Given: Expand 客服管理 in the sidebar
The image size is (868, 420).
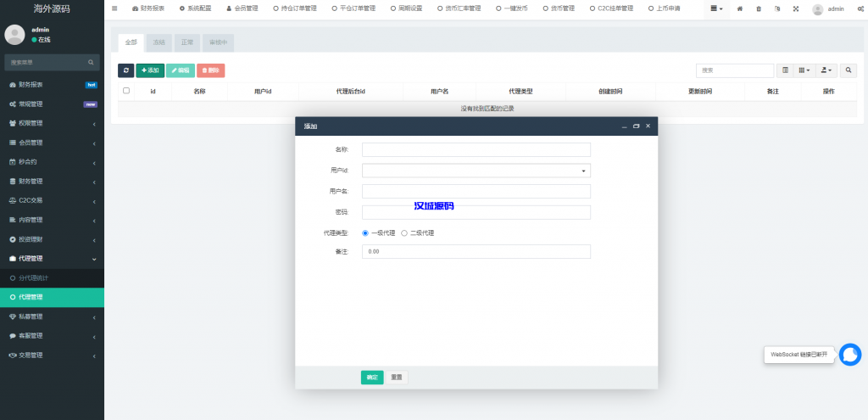Looking at the screenshot, I should (52, 336).
